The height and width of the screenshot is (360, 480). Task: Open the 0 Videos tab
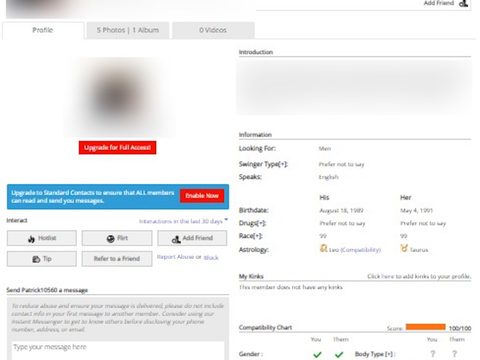click(x=213, y=30)
